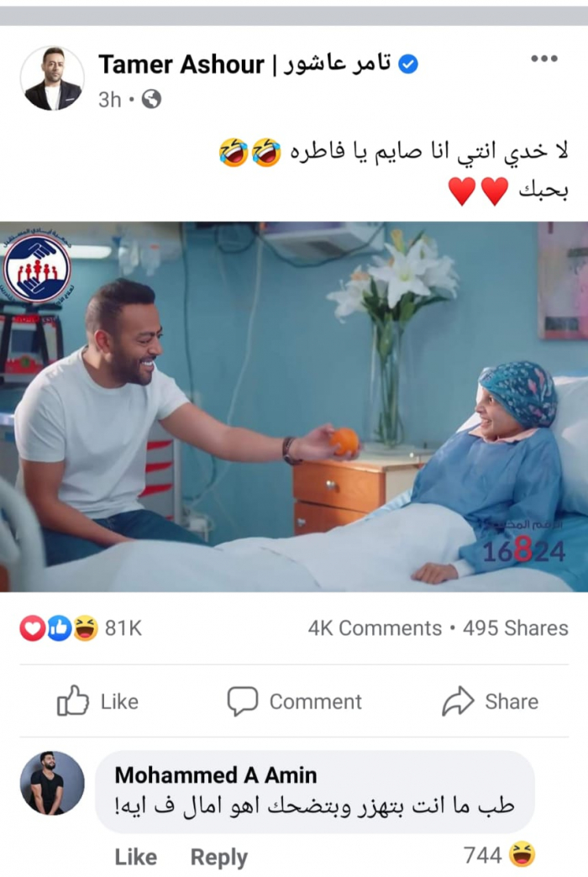Open the three-dots post options menu
Screen dimensions: 588x877
point(543,59)
